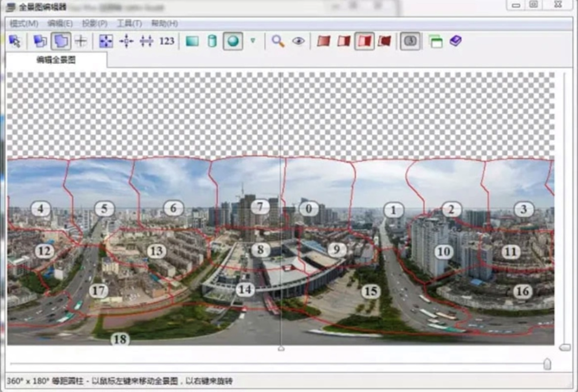Toggle the eye detail viewer
This screenshot has height=392, width=578.
[298, 41]
